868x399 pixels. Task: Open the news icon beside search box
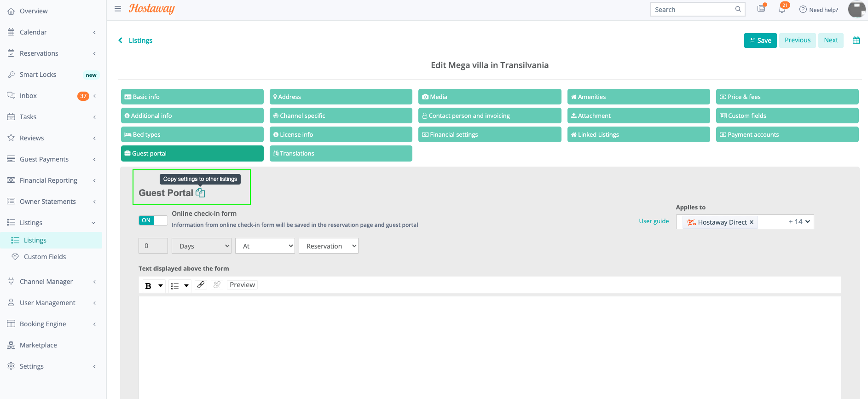pyautogui.click(x=761, y=9)
